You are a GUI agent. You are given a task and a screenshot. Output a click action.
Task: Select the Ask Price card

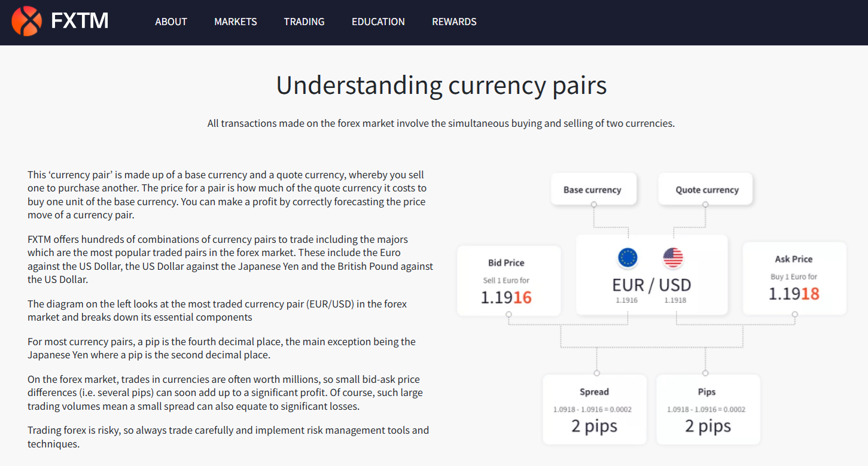(794, 277)
